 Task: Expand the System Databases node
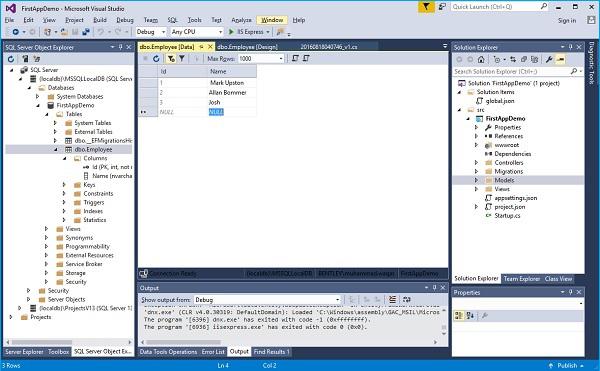[x=38, y=96]
